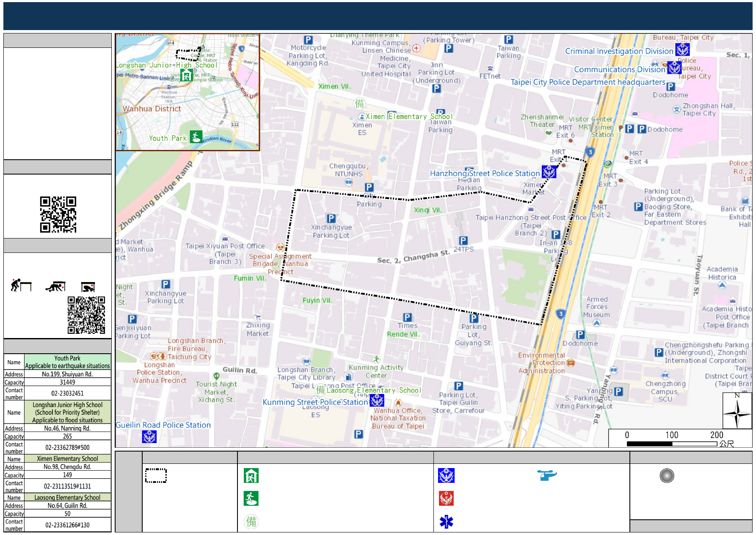Image resolution: width=756 pixels, height=535 pixels.
Task: Click the green indoor shelter icon in legend
Action: [251, 475]
